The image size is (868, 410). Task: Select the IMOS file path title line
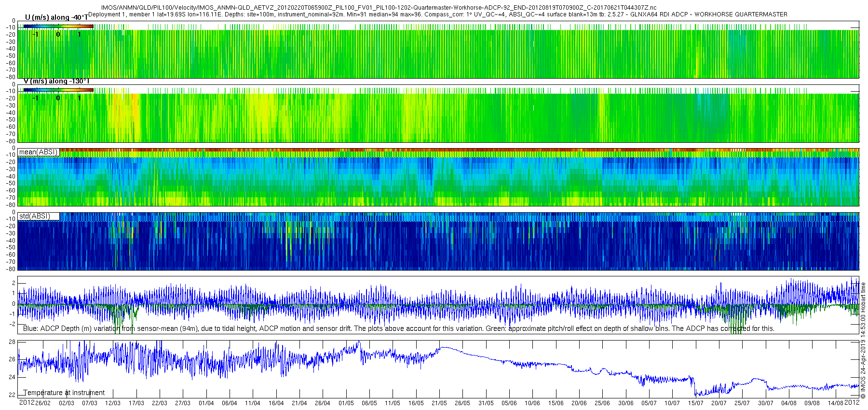(379, 8)
